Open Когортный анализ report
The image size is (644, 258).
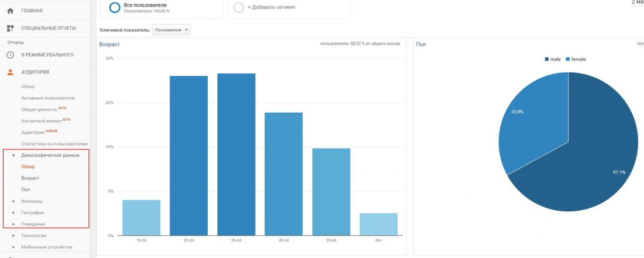pos(42,121)
